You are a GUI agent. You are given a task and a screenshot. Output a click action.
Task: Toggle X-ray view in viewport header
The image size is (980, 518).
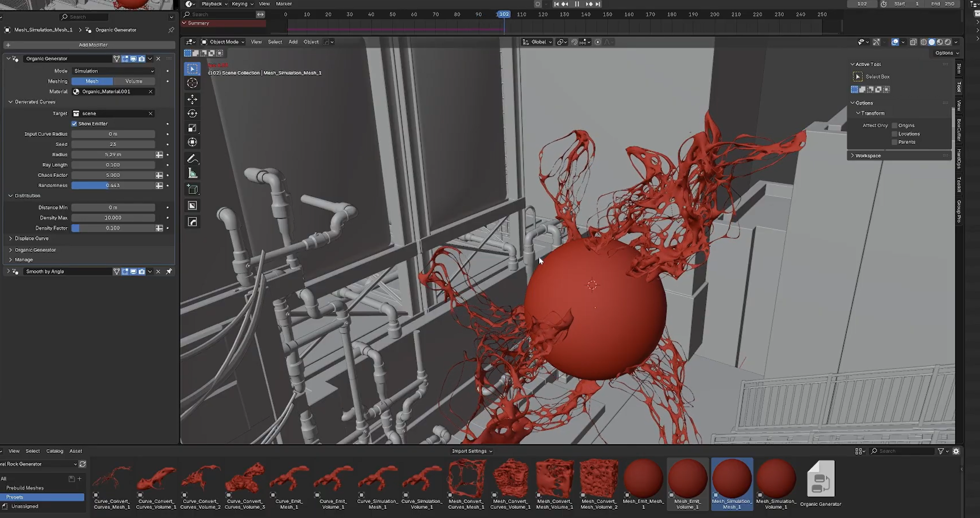913,42
